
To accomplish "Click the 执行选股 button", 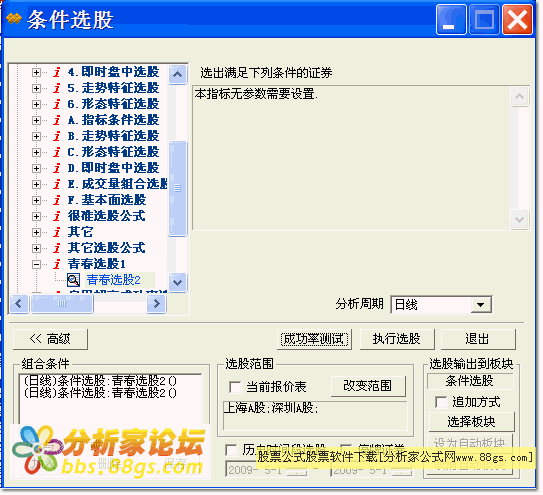I will pos(397,339).
